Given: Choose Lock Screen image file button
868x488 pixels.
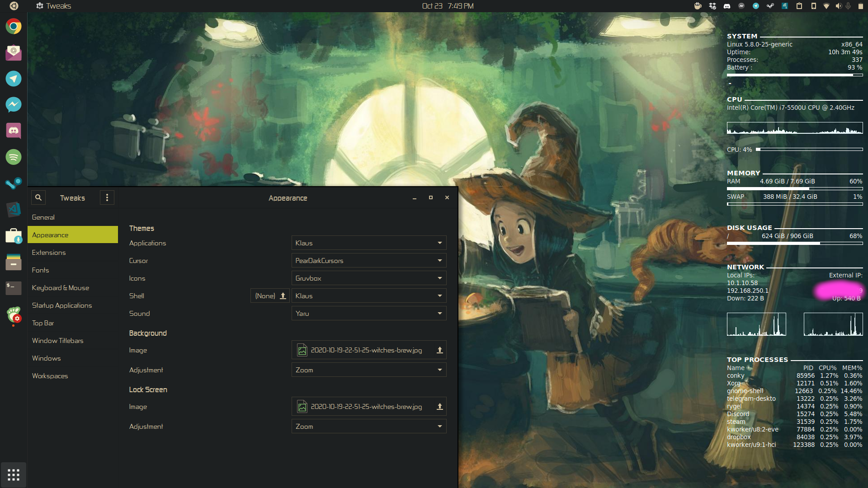Looking at the screenshot, I should (369, 407).
